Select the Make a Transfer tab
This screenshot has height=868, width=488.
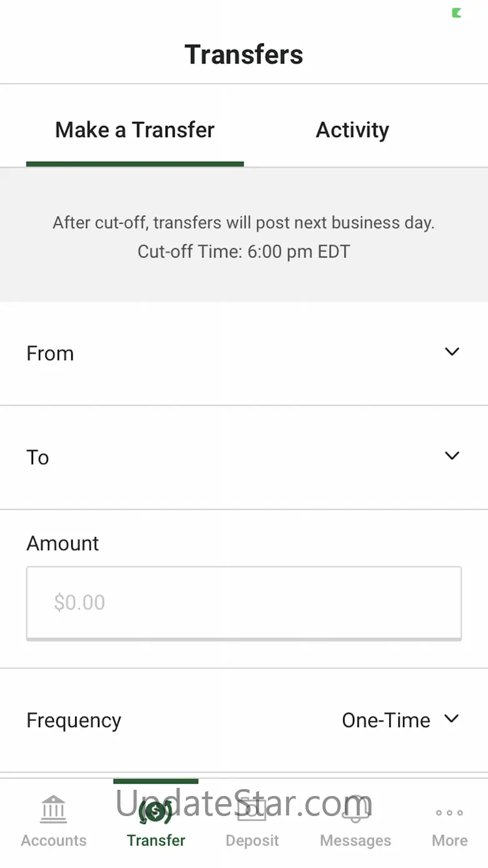(135, 130)
